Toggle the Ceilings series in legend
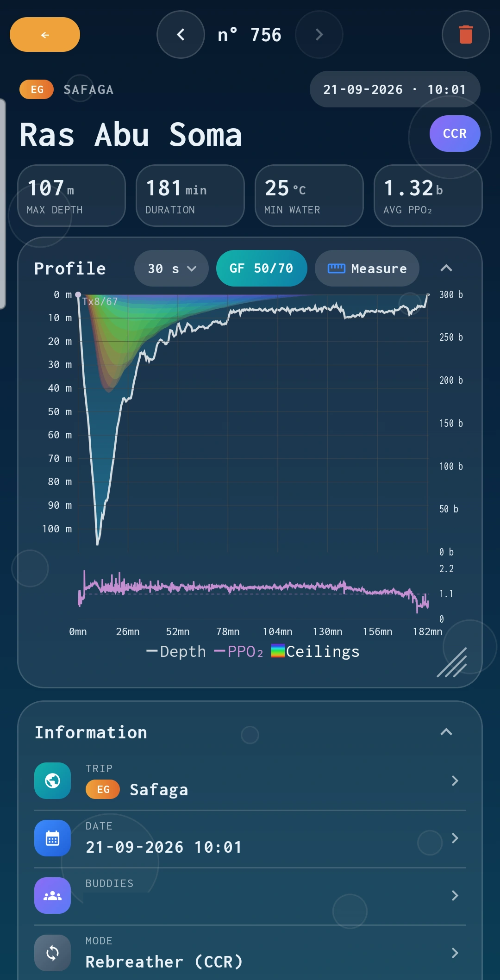Viewport: 500px width, 980px height. pos(315,652)
